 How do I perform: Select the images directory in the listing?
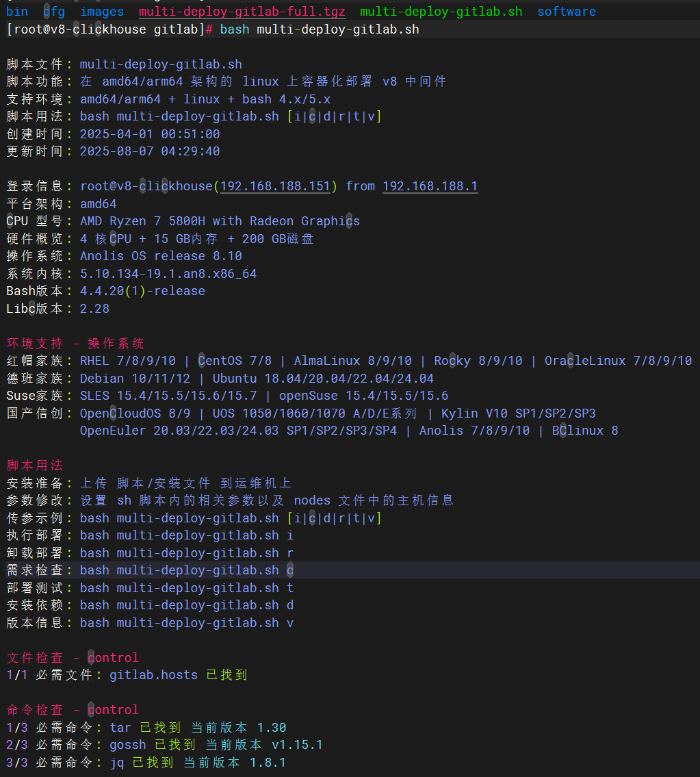pyautogui.click(x=102, y=12)
